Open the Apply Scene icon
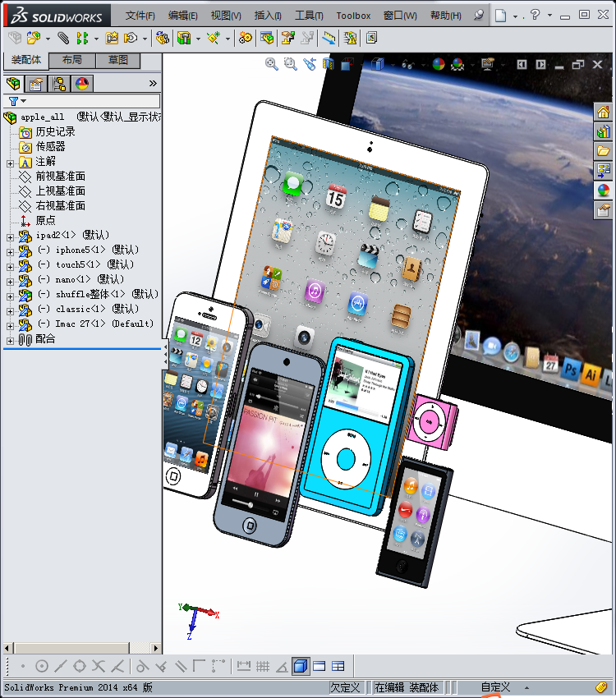Screen dimensions: 616x698 coord(457,64)
